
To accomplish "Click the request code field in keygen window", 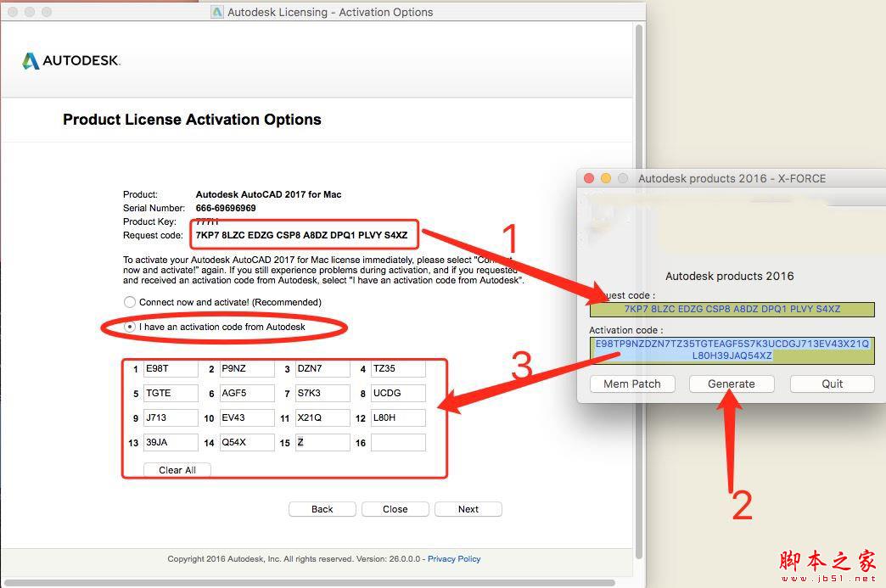I will [731, 310].
